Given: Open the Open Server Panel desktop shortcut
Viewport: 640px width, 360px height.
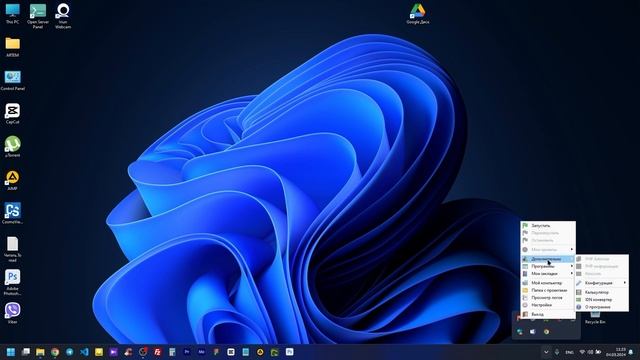Looking at the screenshot, I should [38, 16].
